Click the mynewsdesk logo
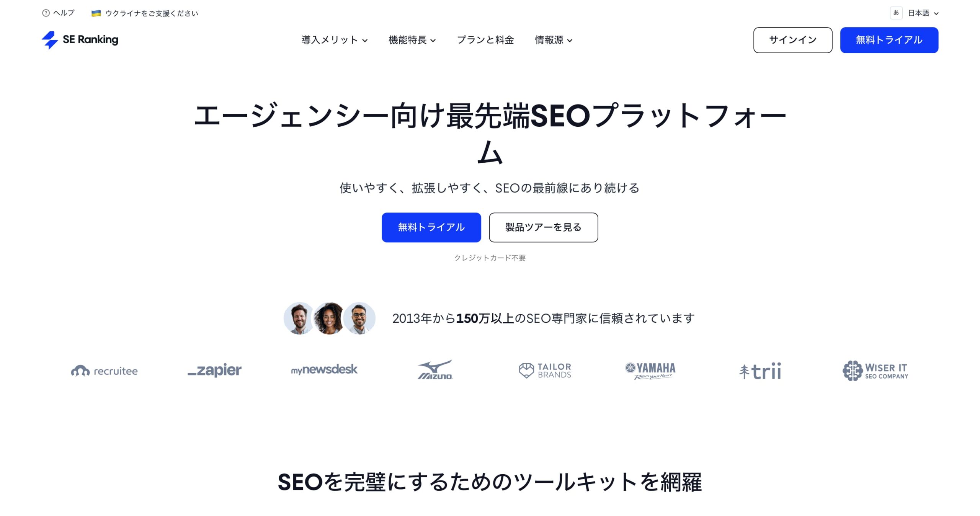 324,370
